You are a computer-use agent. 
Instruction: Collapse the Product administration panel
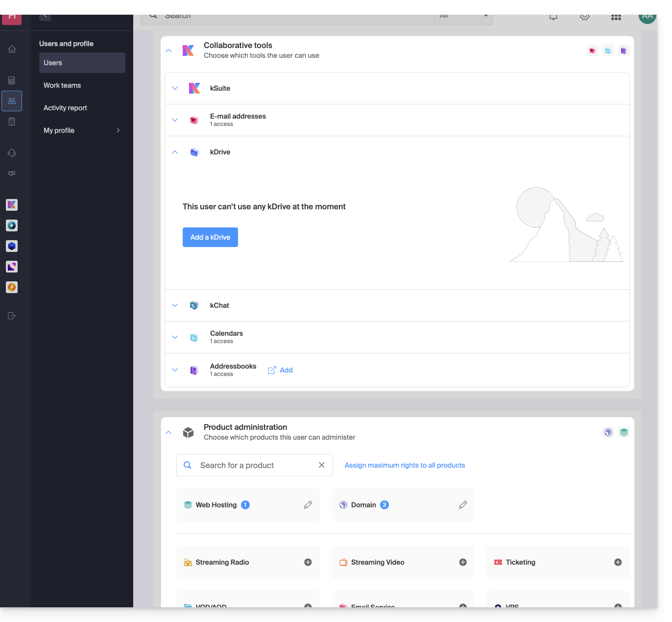(168, 432)
